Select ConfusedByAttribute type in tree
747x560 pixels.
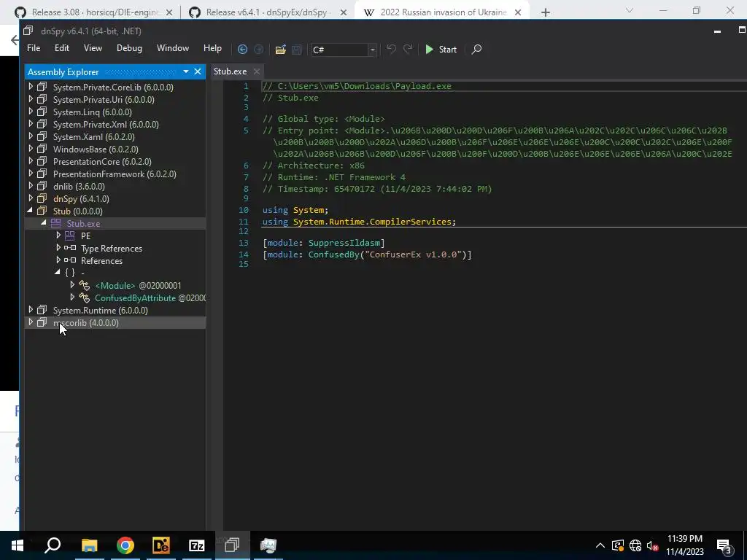135,297
